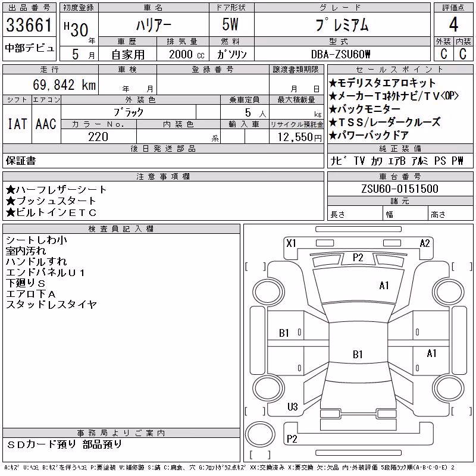476x476 pixels.
Task: Select car name ハリアー
Action: click(154, 25)
